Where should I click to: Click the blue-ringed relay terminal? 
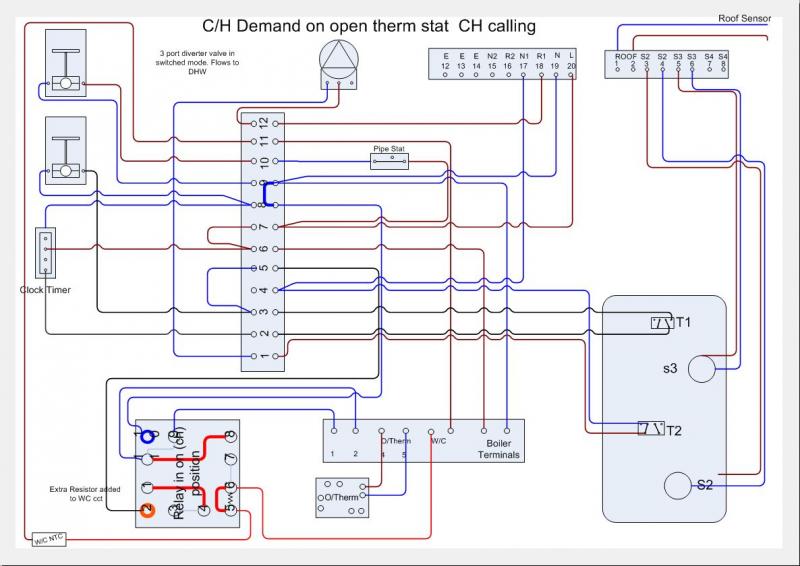146,436
